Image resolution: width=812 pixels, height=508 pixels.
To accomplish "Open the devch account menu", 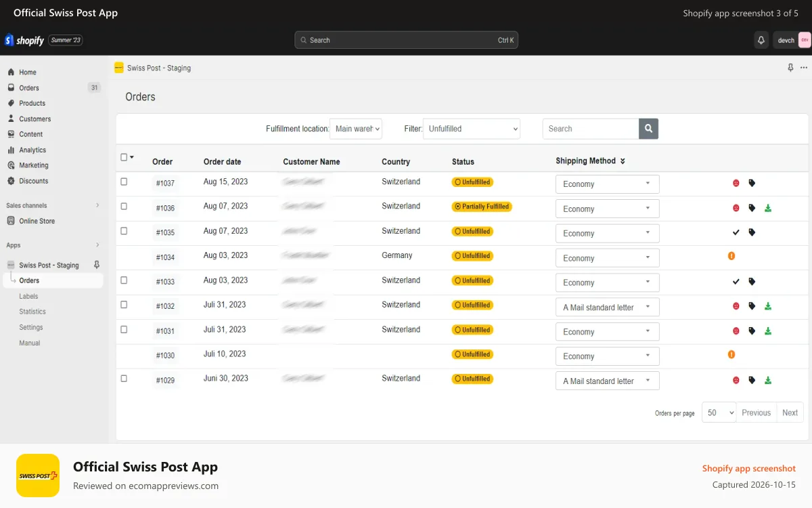I will pos(792,40).
